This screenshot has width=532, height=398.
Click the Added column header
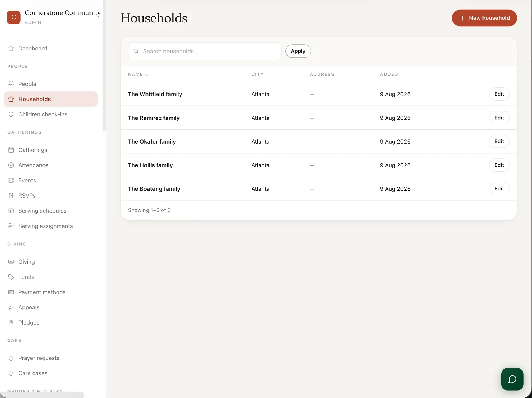coord(389,74)
